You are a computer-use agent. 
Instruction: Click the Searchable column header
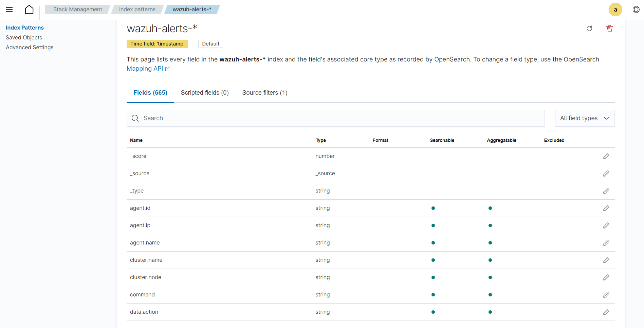[442, 140]
